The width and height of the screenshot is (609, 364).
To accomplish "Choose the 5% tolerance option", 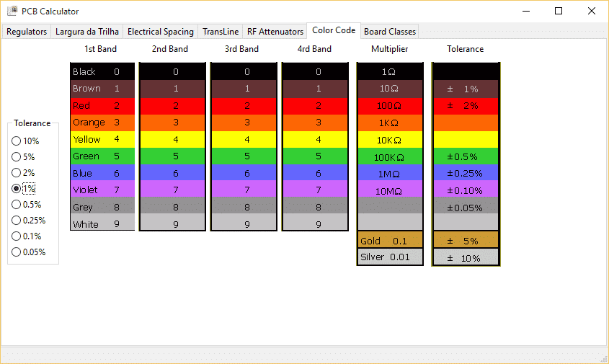I will [17, 157].
